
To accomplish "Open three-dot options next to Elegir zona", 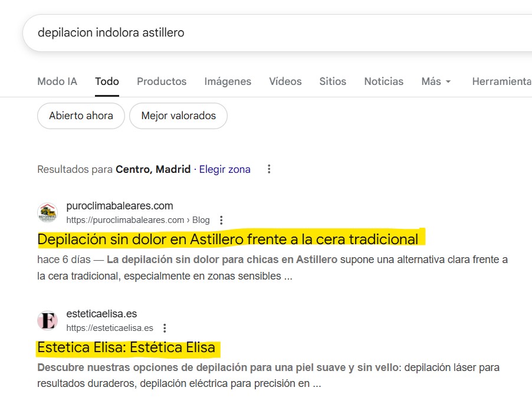I will pos(269,169).
